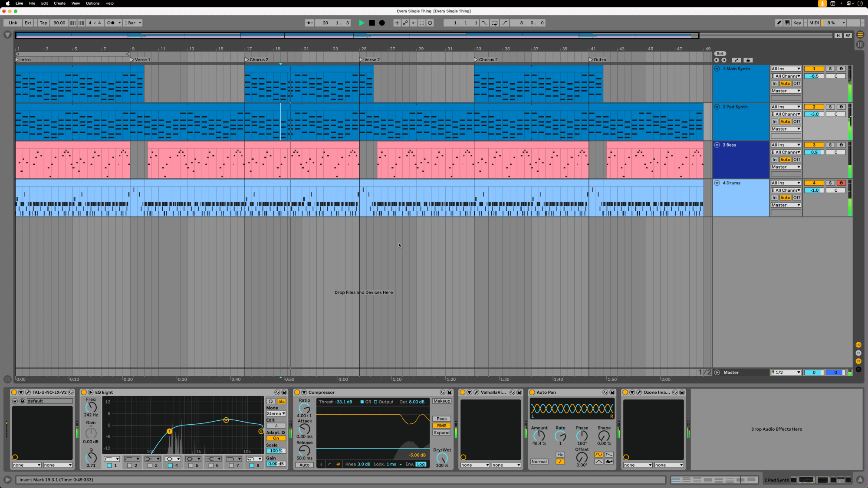Show the Compressor activity view icon
This screenshot has width=868, height=488.
pyautogui.click(x=338, y=464)
